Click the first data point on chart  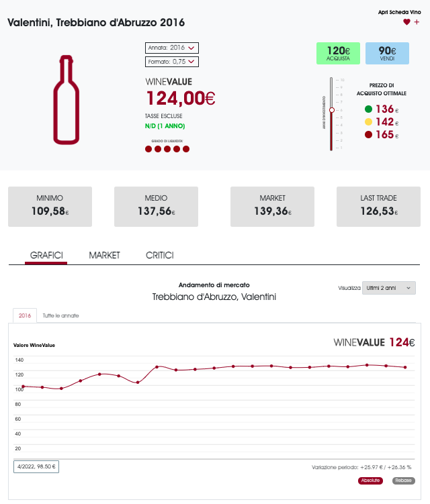pos(23,387)
